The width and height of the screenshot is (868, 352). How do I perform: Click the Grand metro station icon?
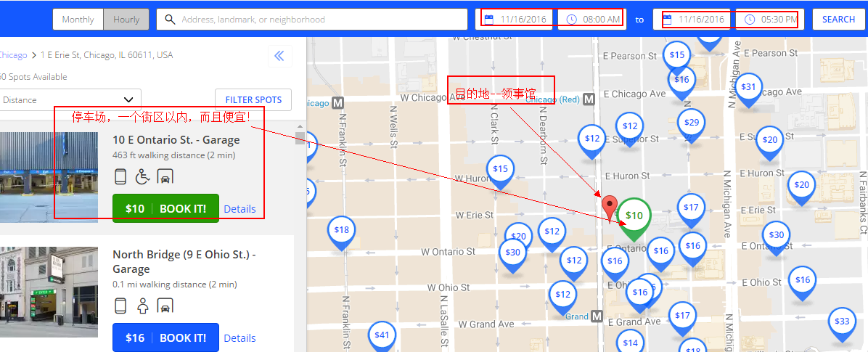click(596, 316)
